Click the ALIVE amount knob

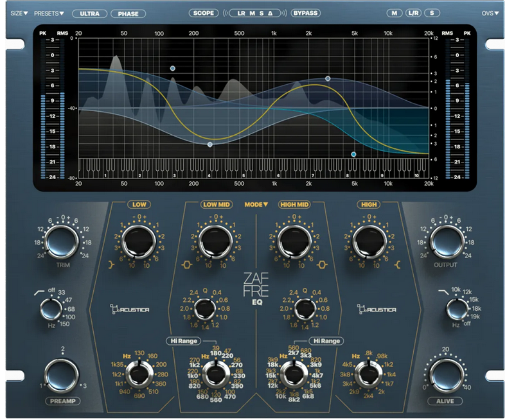pos(446,376)
